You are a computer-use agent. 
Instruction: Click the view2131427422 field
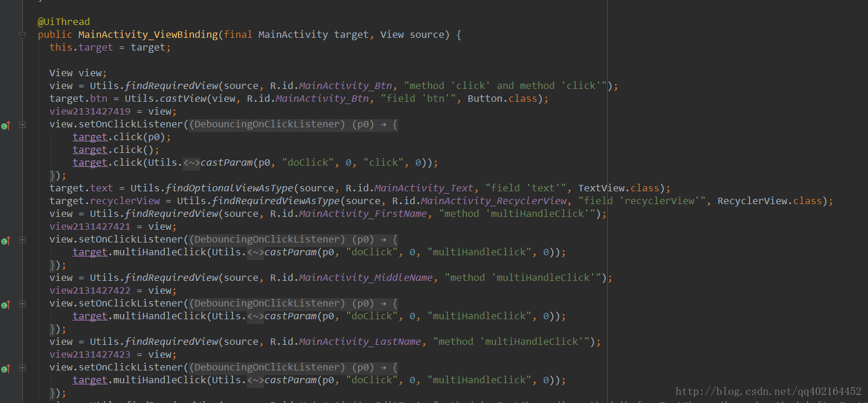click(90, 291)
